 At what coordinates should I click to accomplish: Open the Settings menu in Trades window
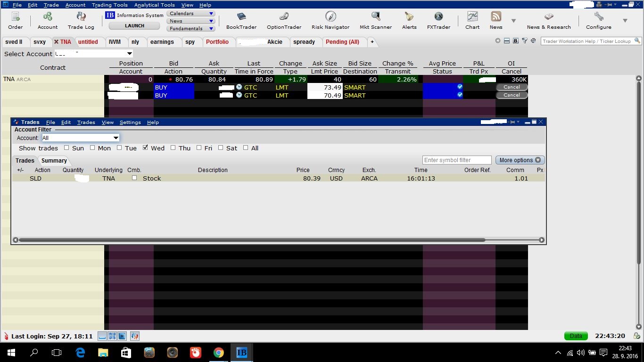(130, 122)
